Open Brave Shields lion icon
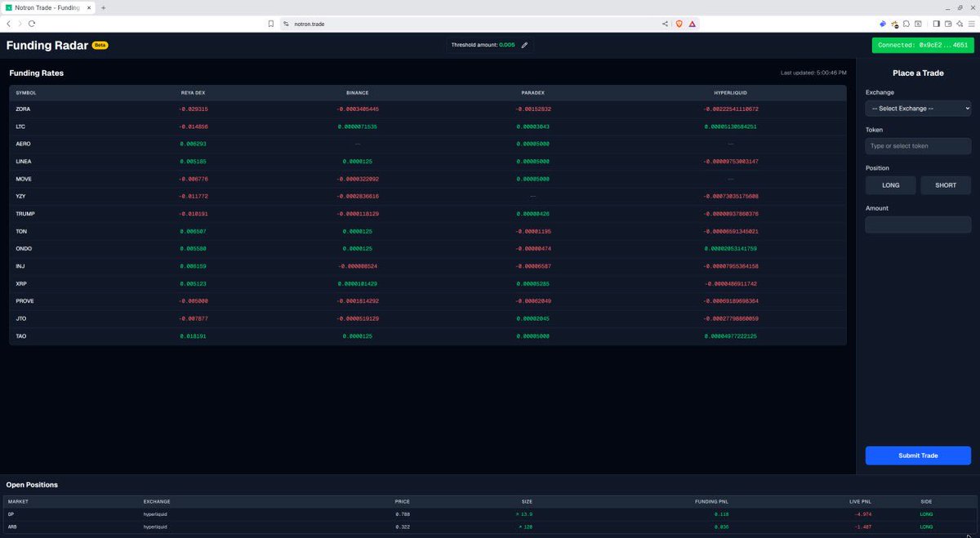The image size is (980, 538). (679, 24)
